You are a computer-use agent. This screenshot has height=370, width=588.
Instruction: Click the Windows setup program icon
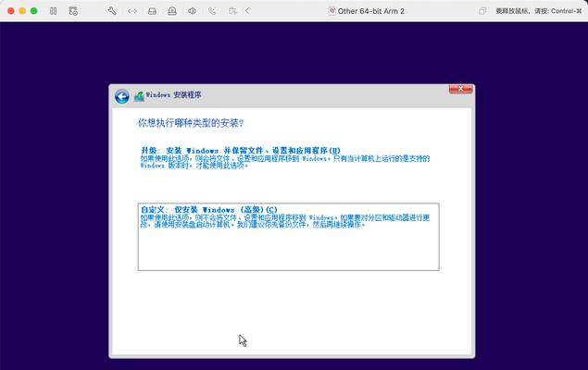tap(139, 96)
